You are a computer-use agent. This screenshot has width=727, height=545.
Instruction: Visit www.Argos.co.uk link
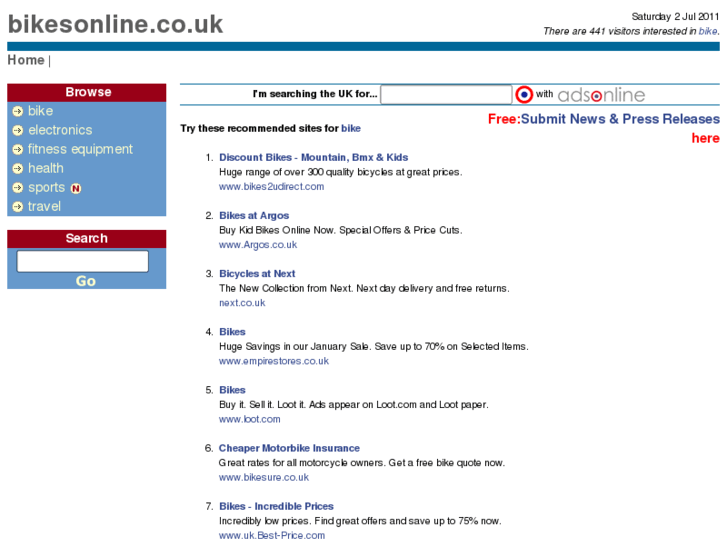click(x=258, y=245)
